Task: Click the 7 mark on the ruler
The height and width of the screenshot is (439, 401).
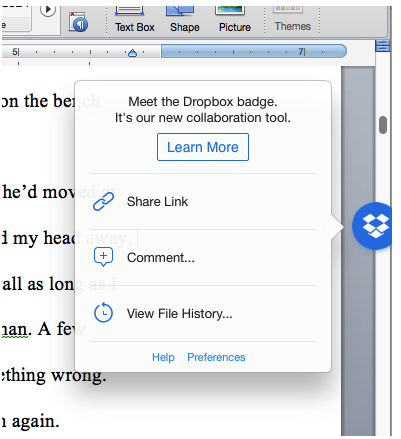Action: pos(302,52)
